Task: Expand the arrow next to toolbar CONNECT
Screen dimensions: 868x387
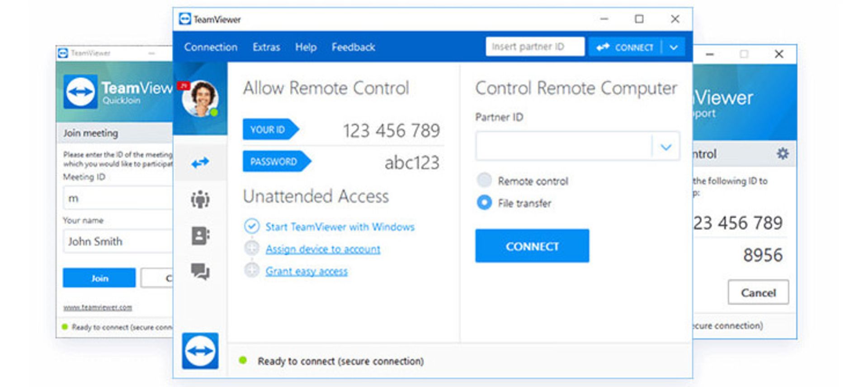Action: (x=674, y=47)
